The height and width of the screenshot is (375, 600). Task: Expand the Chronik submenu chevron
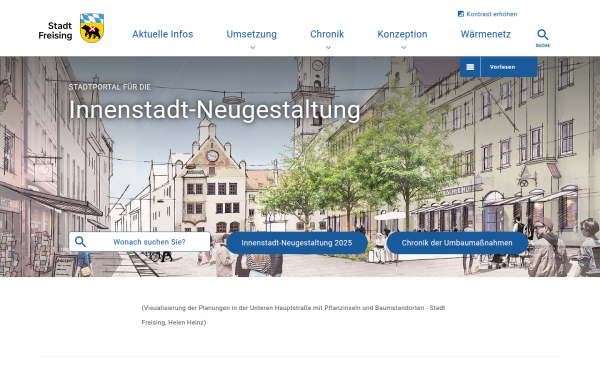[x=328, y=47]
